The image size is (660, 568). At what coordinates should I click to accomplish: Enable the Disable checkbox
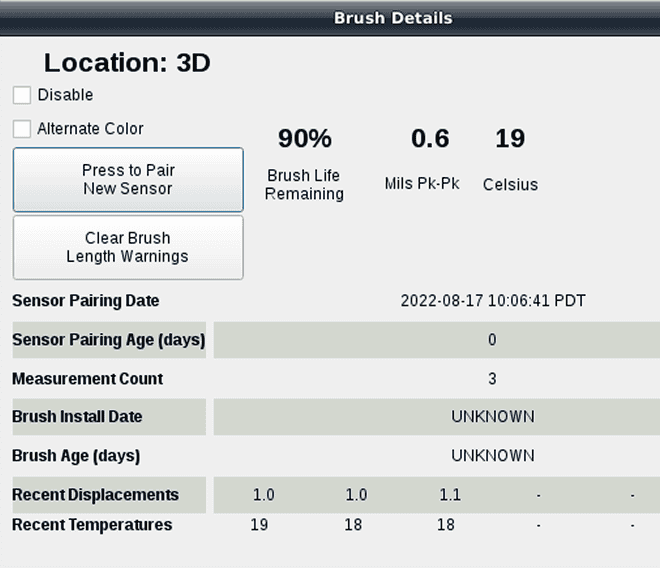point(22,95)
